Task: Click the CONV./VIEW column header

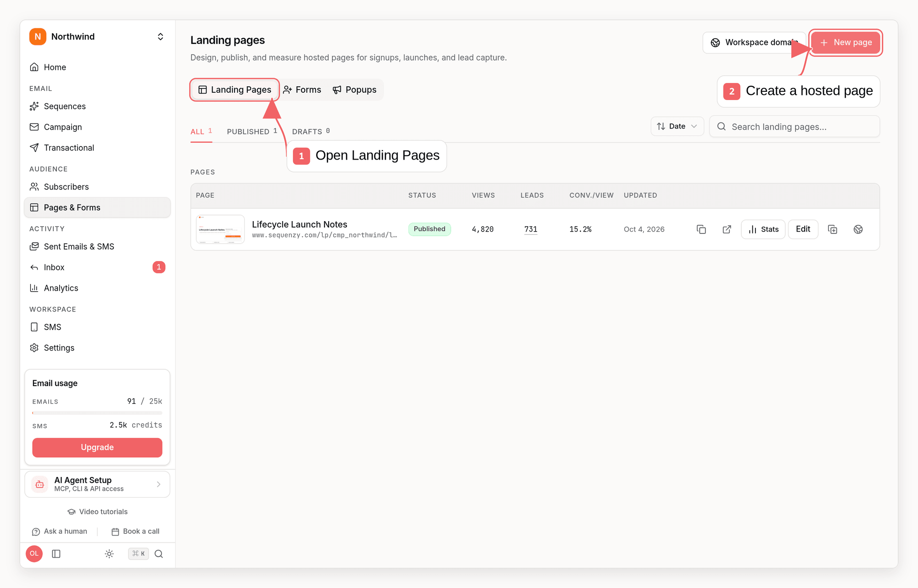Action: click(591, 195)
